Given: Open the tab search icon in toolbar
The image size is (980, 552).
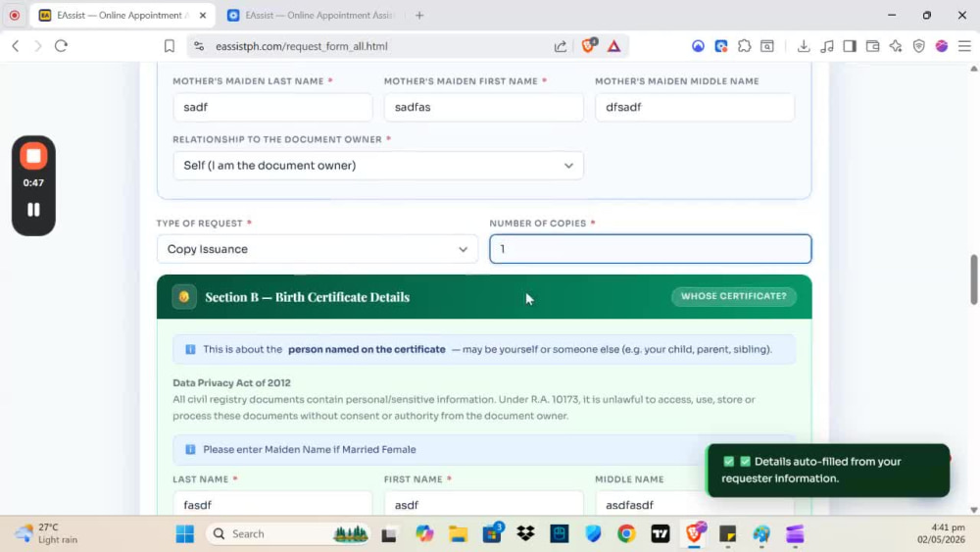Looking at the screenshot, I should pyautogui.click(x=767, y=46).
